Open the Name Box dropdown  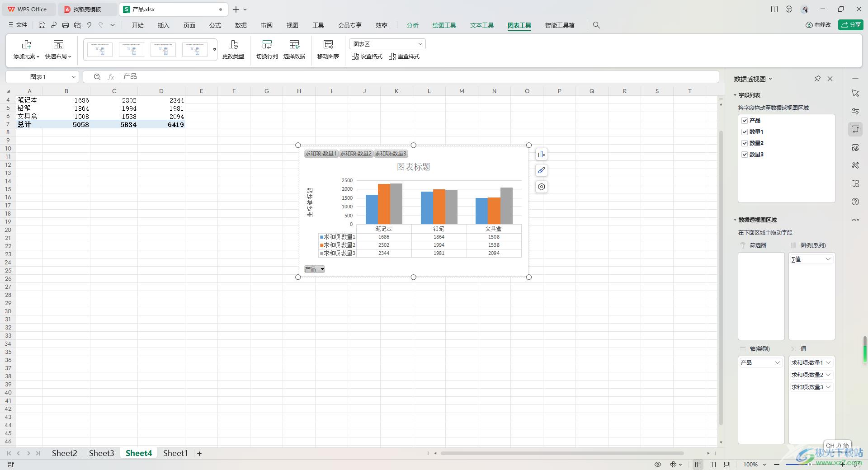[x=73, y=77]
